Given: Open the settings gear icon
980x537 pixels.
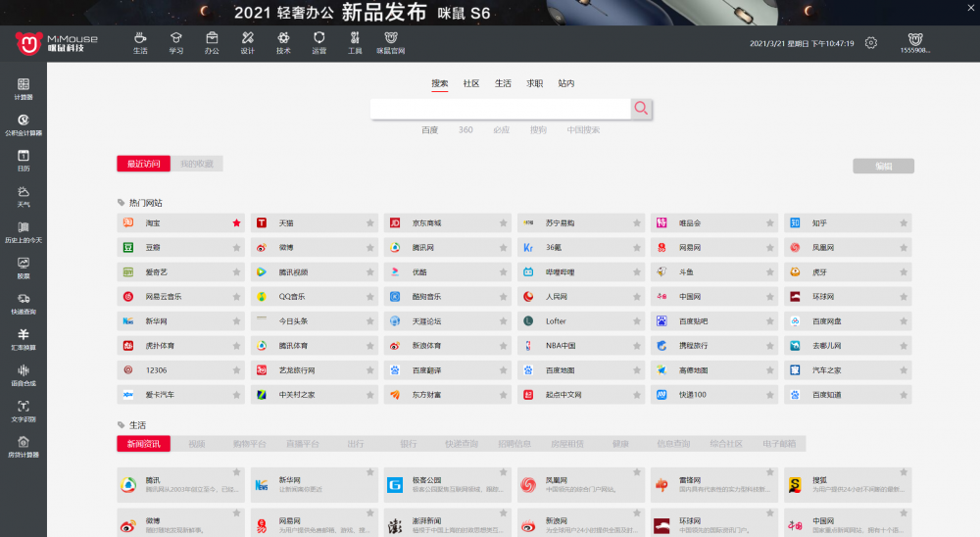Looking at the screenshot, I should [870, 43].
